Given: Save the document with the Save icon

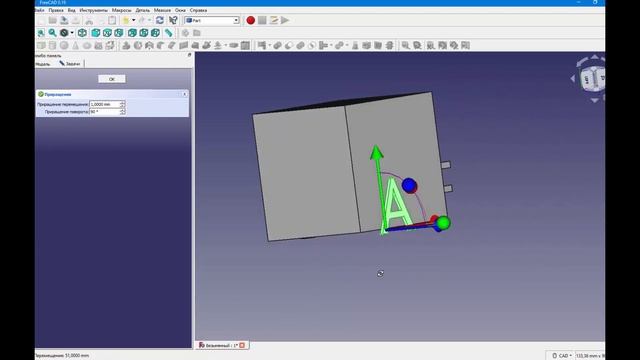Looking at the screenshot, I should 64,20.
